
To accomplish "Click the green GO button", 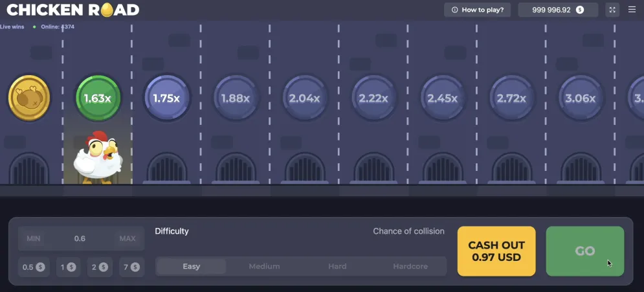I will pos(585,251).
